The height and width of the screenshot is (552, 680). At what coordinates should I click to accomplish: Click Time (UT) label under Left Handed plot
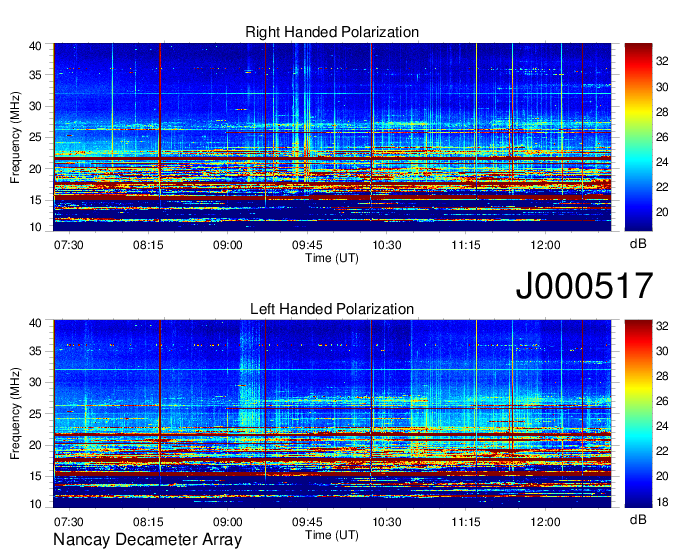[x=332, y=535]
